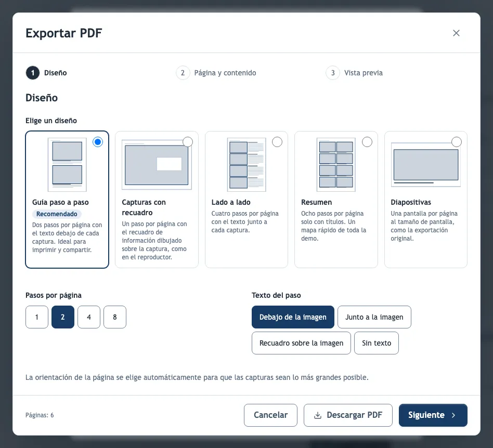The width and height of the screenshot is (493, 448).
Task: Click the Guía paso a paso layout thumbnail
Action: tap(67, 165)
